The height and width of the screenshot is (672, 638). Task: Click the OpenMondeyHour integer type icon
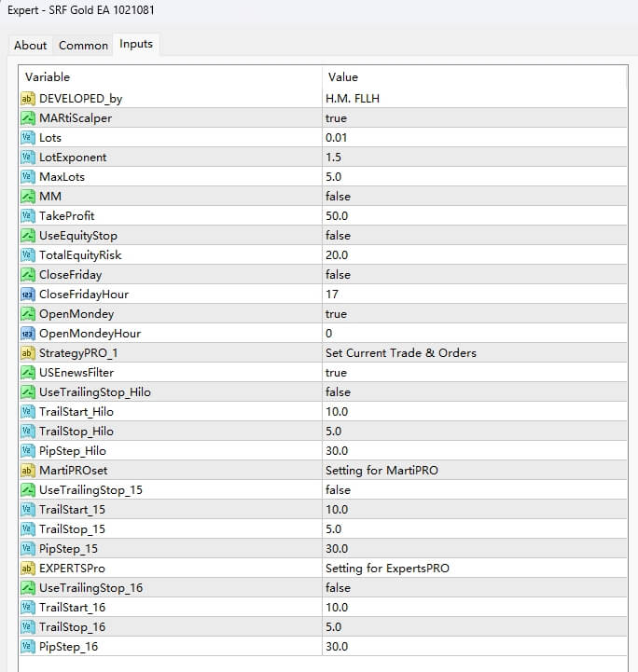(x=28, y=333)
